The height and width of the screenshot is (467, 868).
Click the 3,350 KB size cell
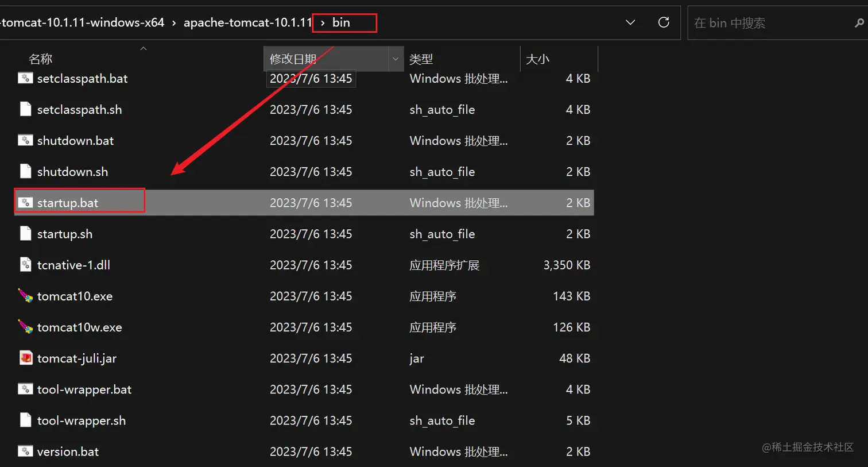coord(567,265)
